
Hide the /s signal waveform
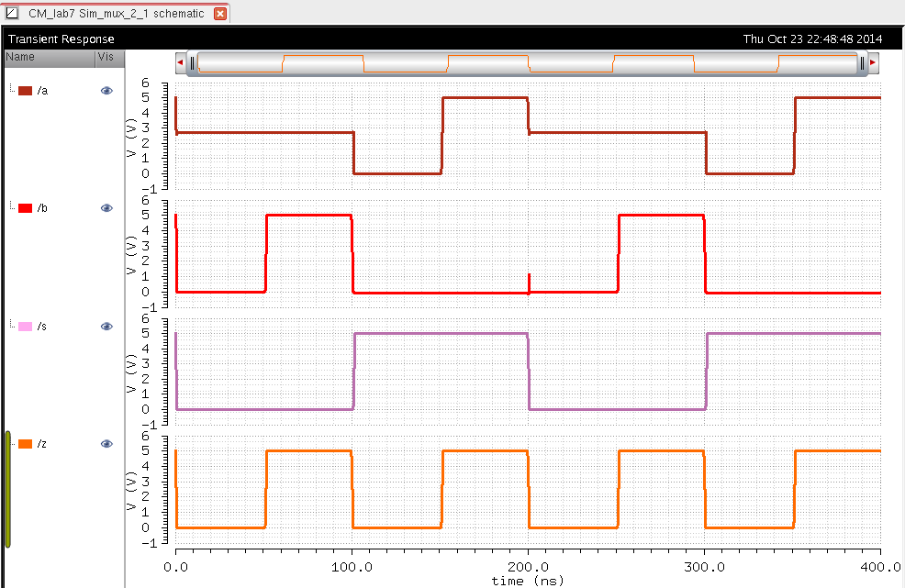tap(106, 327)
